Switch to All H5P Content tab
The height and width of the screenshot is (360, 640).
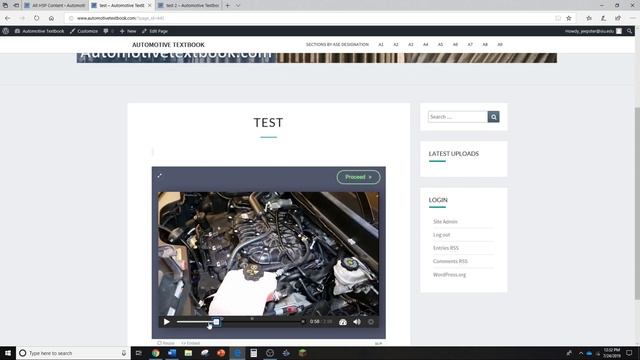coord(55,6)
